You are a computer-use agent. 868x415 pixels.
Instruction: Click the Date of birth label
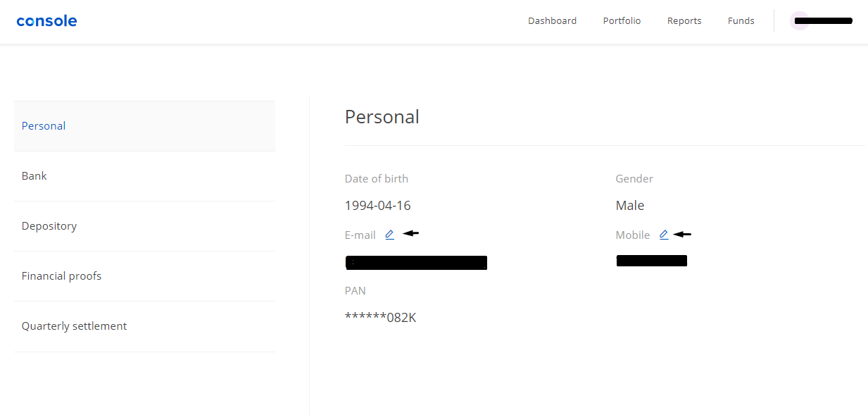376,179
